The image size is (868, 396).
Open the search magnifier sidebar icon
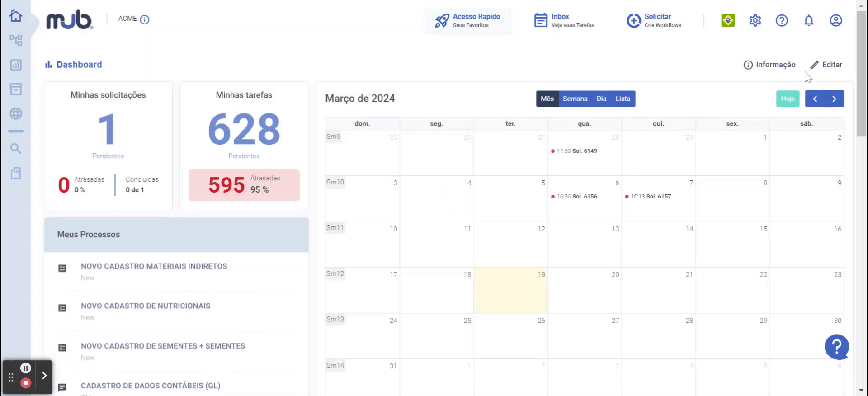tap(16, 149)
